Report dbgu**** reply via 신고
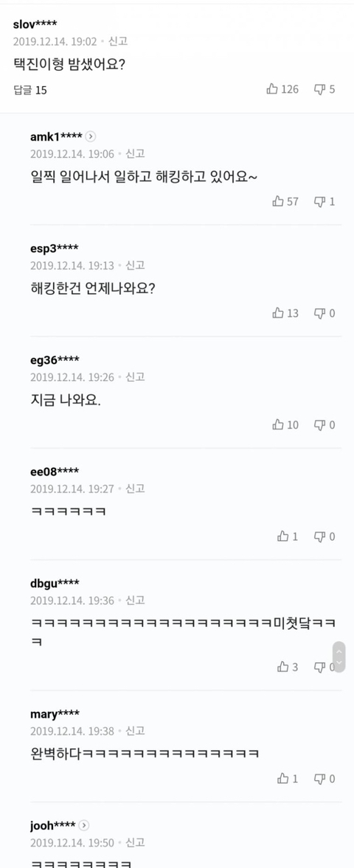Screen dimensions: 354x868 point(135,601)
